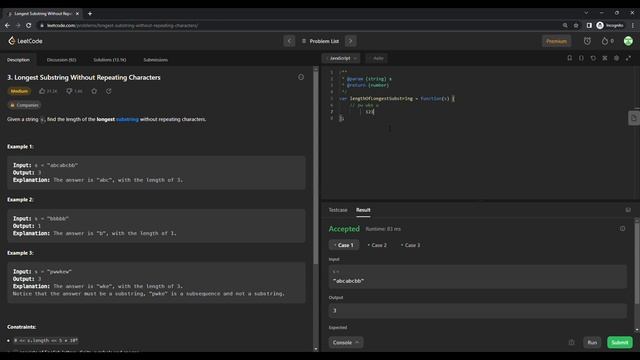Expand the Console dropdown
This screenshot has width=640, height=360.
pos(346,342)
